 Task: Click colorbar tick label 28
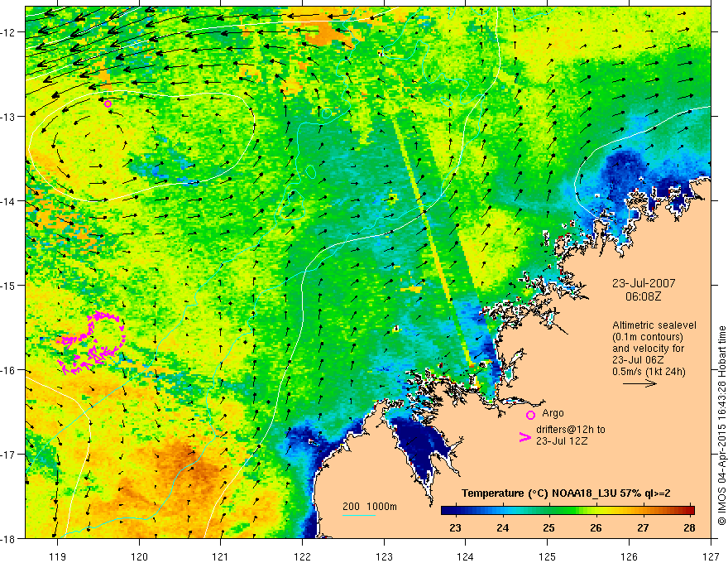coord(689,527)
